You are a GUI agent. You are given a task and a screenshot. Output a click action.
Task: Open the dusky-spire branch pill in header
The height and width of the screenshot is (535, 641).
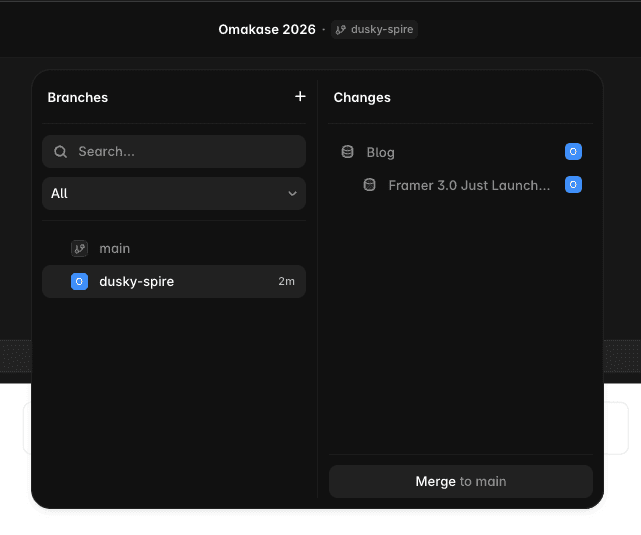(374, 29)
